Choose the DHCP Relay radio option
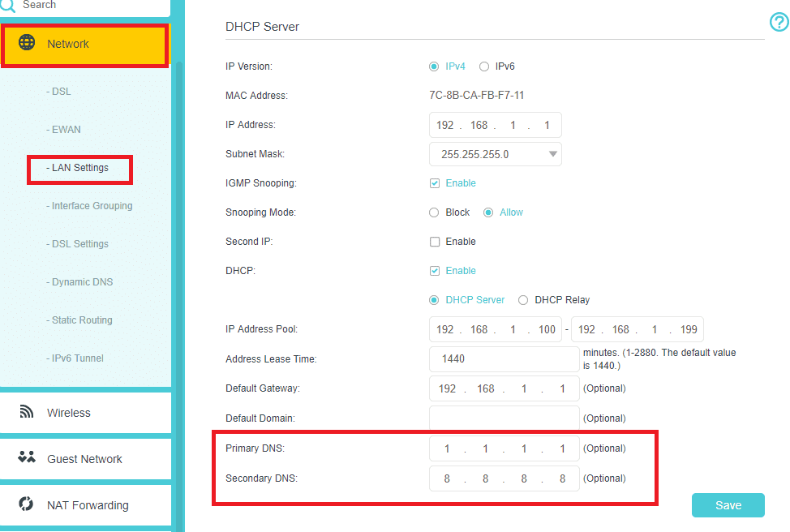This screenshot has height=532, width=790. [x=523, y=300]
